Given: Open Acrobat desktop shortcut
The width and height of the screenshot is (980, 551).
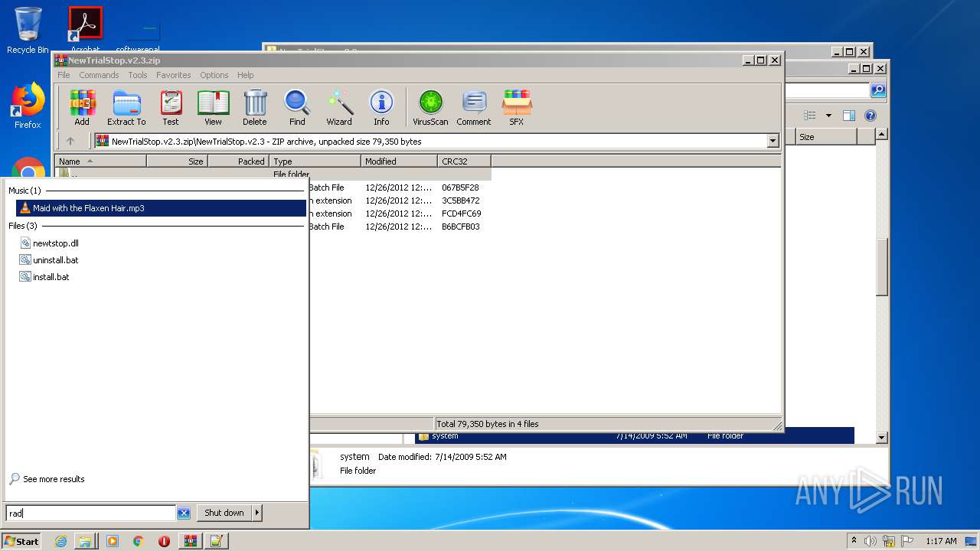Looking at the screenshot, I should point(85,31).
